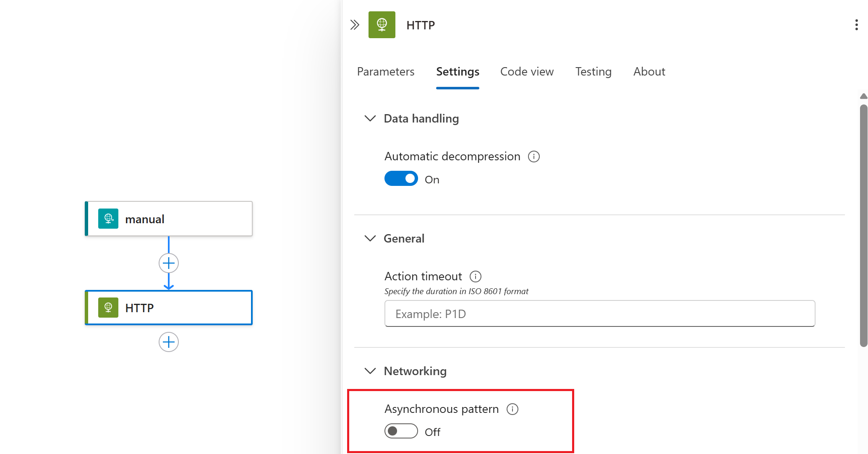Viewport: 868px width, 454px height.
Task: Click the Action timeout info icon
Action: click(475, 277)
